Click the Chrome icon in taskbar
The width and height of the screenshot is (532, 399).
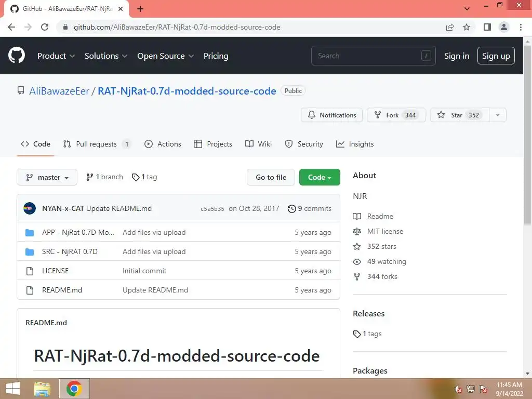pyautogui.click(x=74, y=389)
